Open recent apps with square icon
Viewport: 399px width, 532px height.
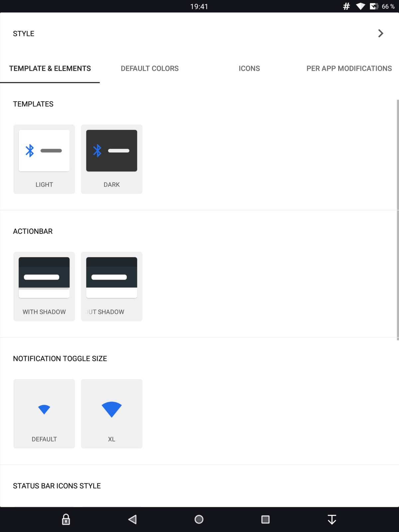pyautogui.click(x=265, y=519)
